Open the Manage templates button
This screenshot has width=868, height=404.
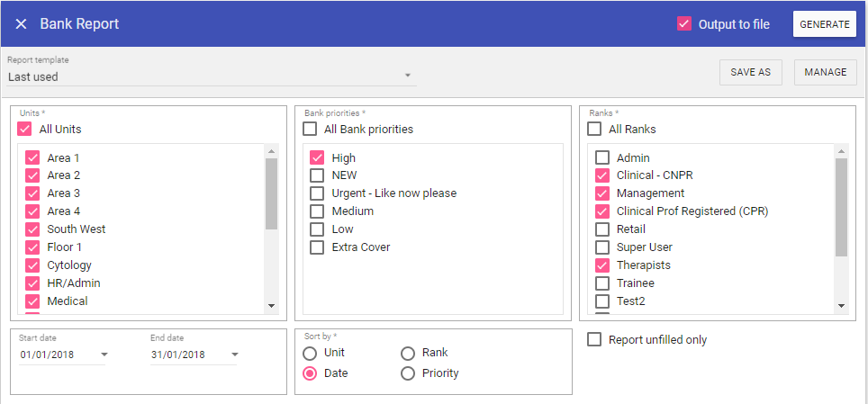click(825, 73)
